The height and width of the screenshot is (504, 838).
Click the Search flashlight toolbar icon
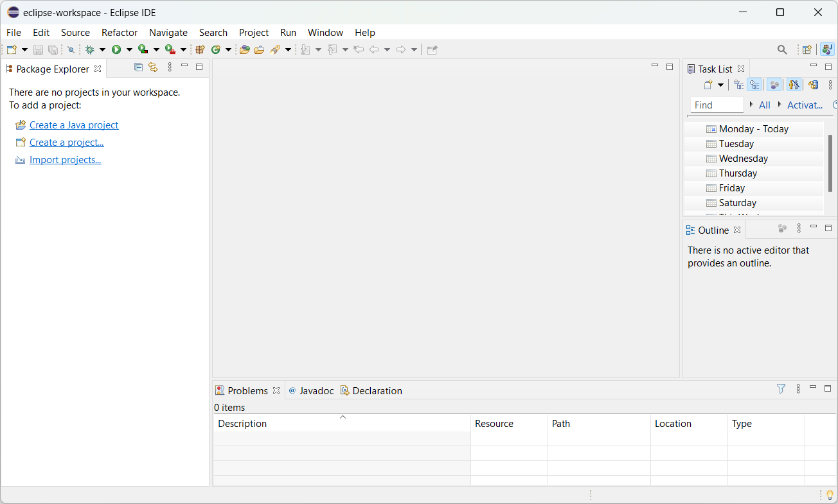[x=275, y=49]
